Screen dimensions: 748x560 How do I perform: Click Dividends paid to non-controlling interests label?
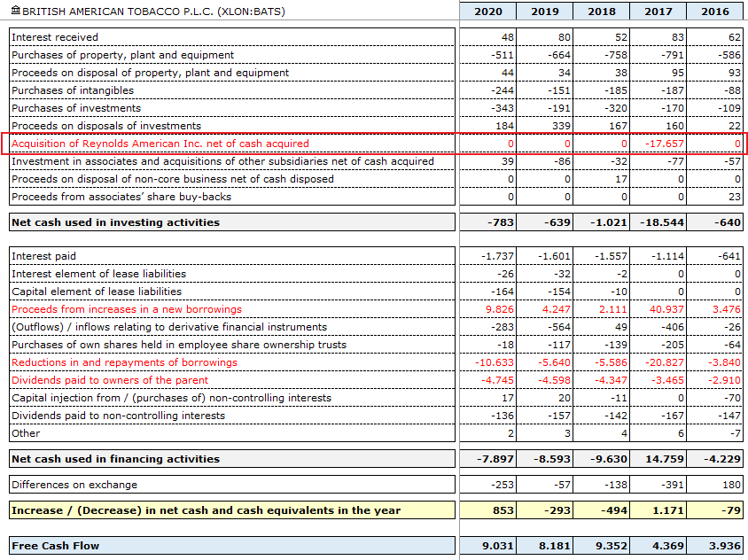118,416
